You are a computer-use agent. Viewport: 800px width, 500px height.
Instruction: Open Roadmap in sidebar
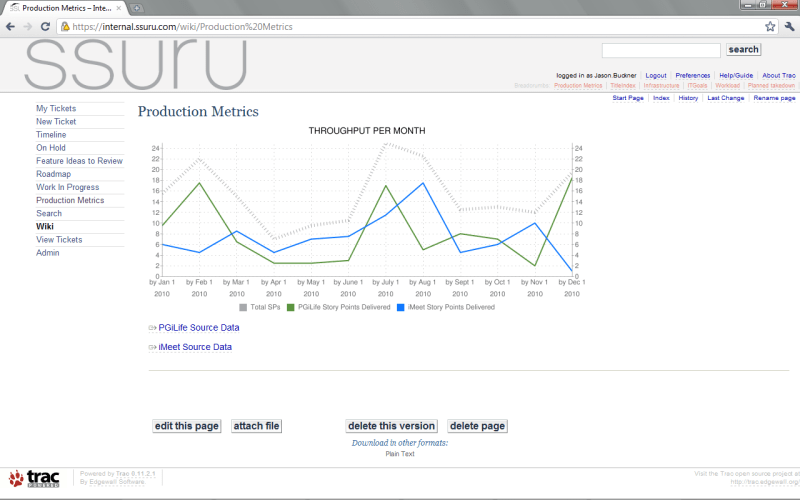click(54, 174)
